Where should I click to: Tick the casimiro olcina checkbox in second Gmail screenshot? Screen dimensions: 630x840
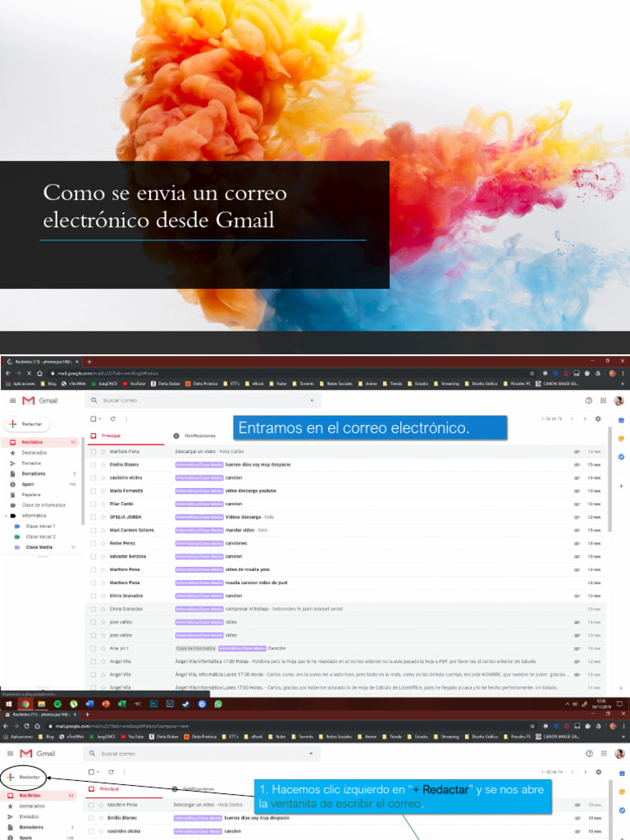[92, 831]
